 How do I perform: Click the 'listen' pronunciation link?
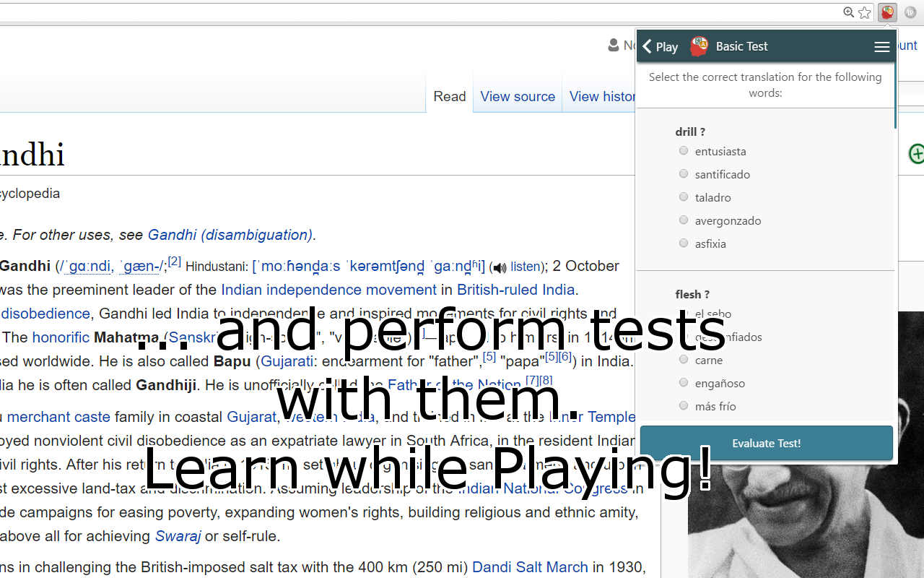(526, 267)
